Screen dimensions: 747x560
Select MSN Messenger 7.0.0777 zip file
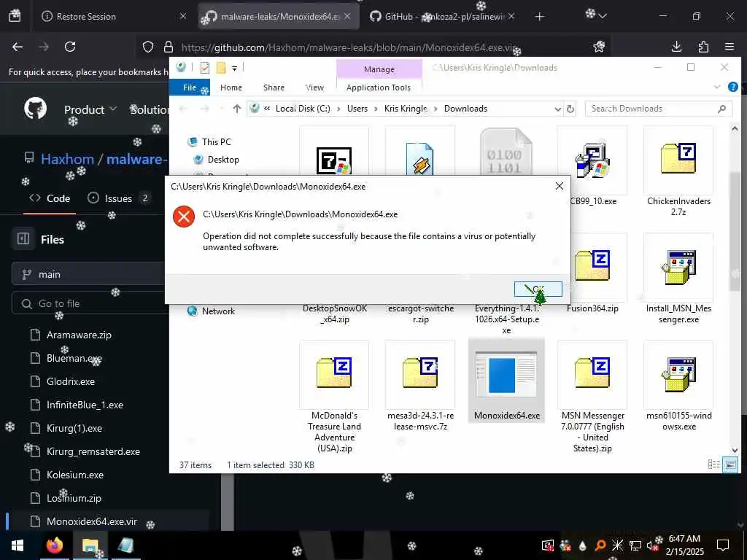click(x=592, y=397)
